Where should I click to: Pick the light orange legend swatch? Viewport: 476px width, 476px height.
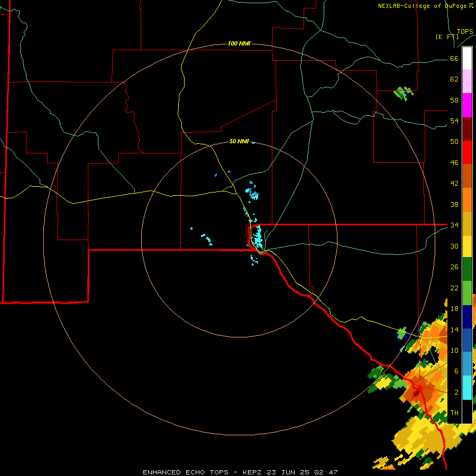[x=467, y=200]
